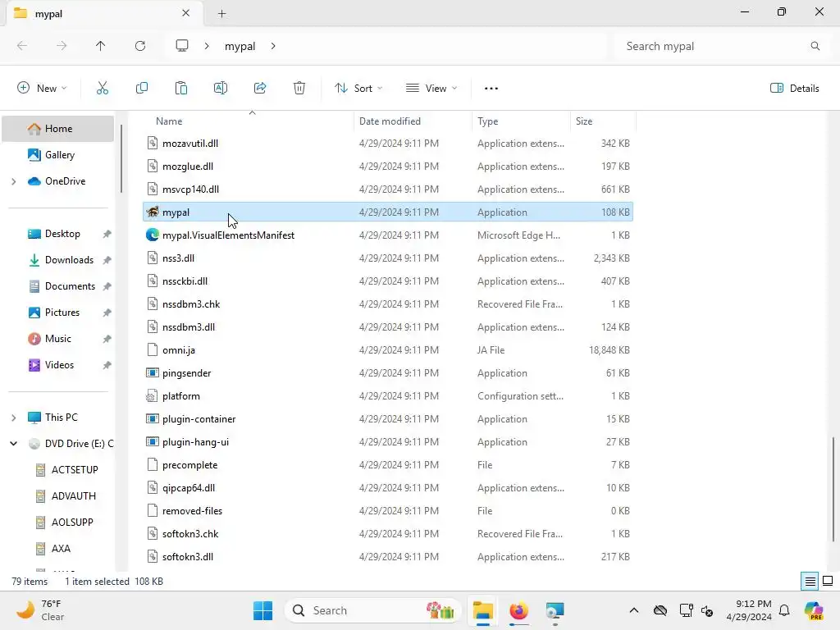Screen dimensions: 840x630
Task: Add a new tab
Action: pyautogui.click(x=221, y=13)
